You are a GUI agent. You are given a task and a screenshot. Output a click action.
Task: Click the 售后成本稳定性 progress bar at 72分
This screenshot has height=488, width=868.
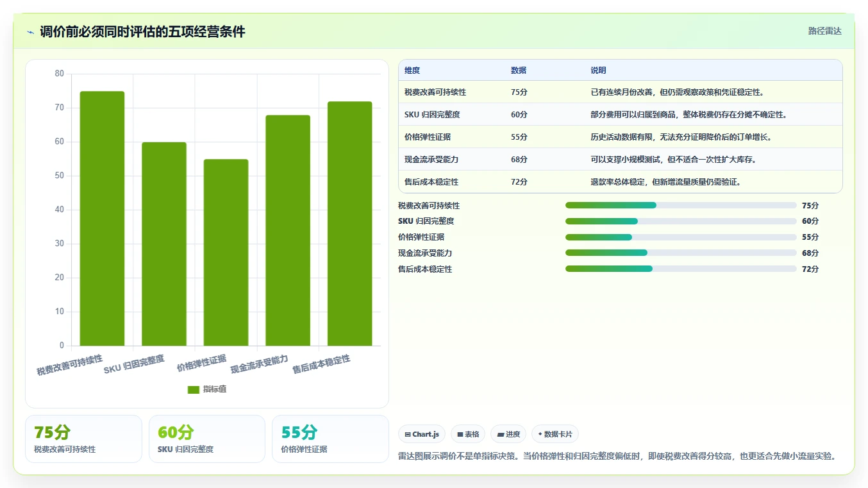click(681, 269)
